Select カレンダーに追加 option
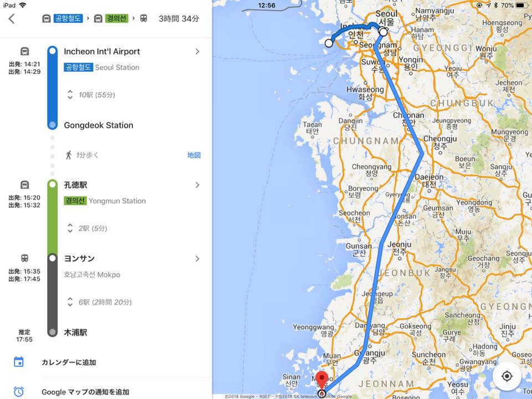Viewport: 532px width, 399px height. pos(69,362)
